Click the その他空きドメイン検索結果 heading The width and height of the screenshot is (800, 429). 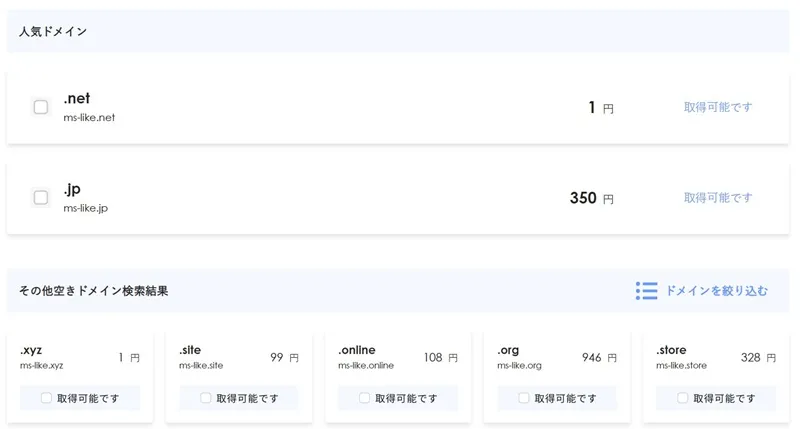coord(94,291)
